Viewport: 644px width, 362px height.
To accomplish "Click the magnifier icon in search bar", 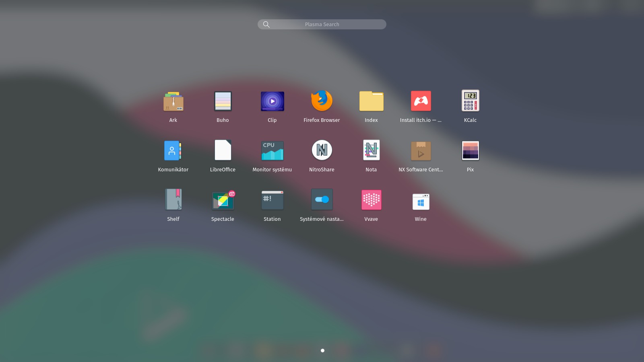I will [266, 25].
